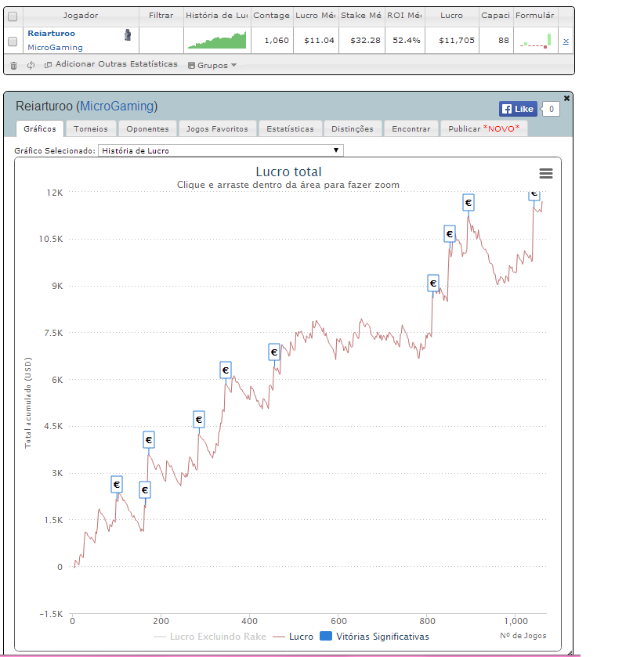Viewport: 644px width, 657px height.
Task: Click the player avatar icon next to Reiarturoo
Action: pyautogui.click(x=128, y=34)
